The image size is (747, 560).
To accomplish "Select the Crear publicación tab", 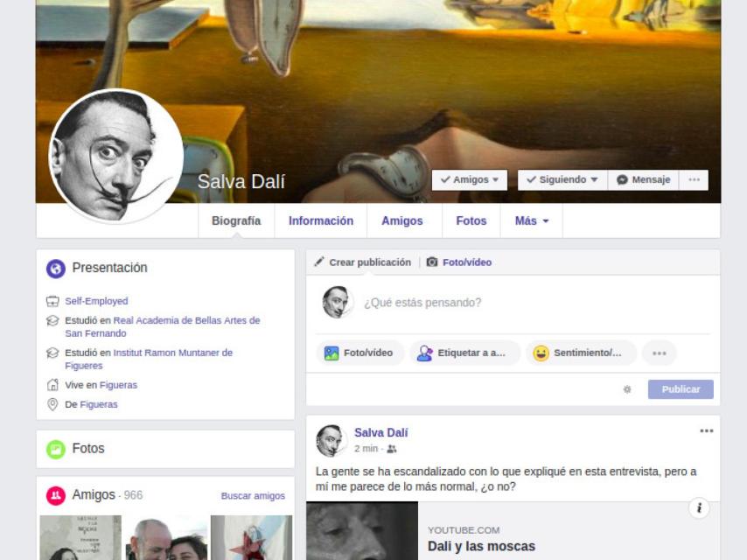I will (370, 262).
